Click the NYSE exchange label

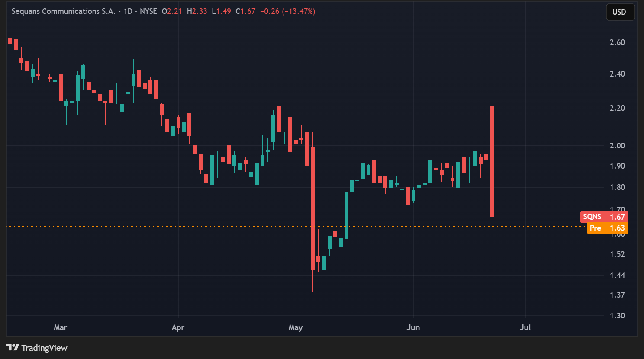[148, 11]
